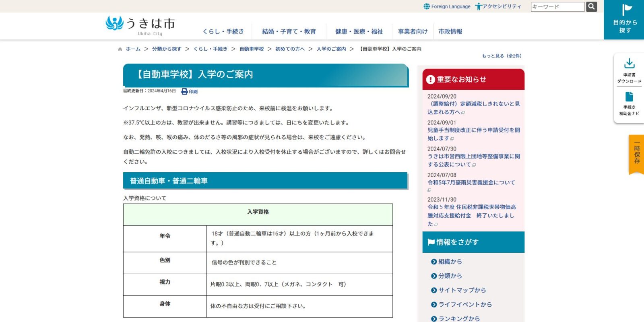The image size is (644, 322).
Task: Click the 信号の色が判別できること cell
Action: (299, 263)
